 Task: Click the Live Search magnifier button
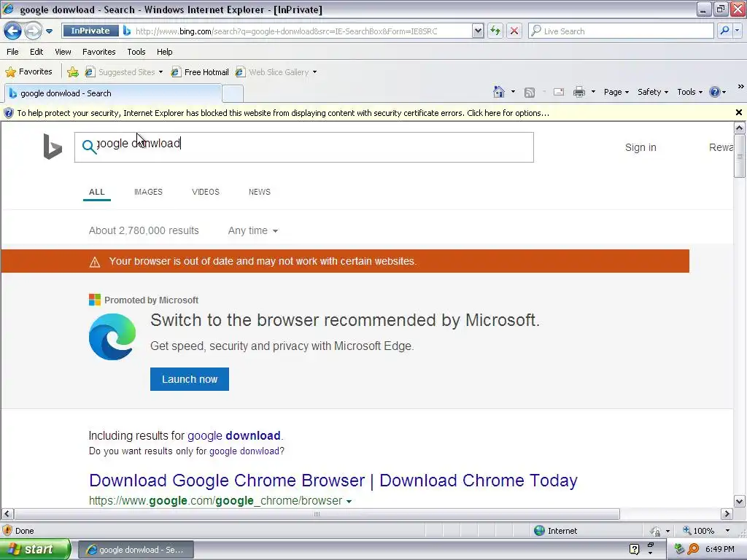(x=724, y=31)
